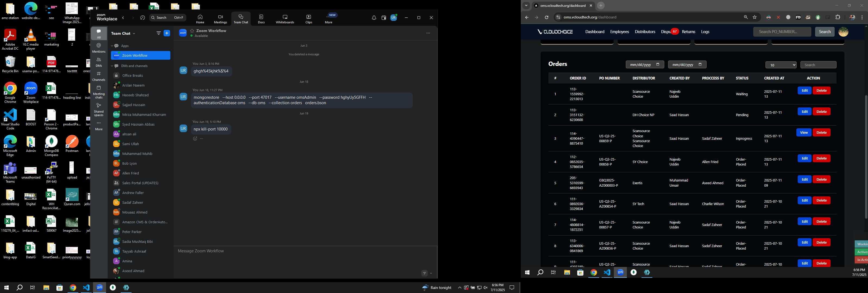Select DMs in Zoom sidebar

pos(99,62)
